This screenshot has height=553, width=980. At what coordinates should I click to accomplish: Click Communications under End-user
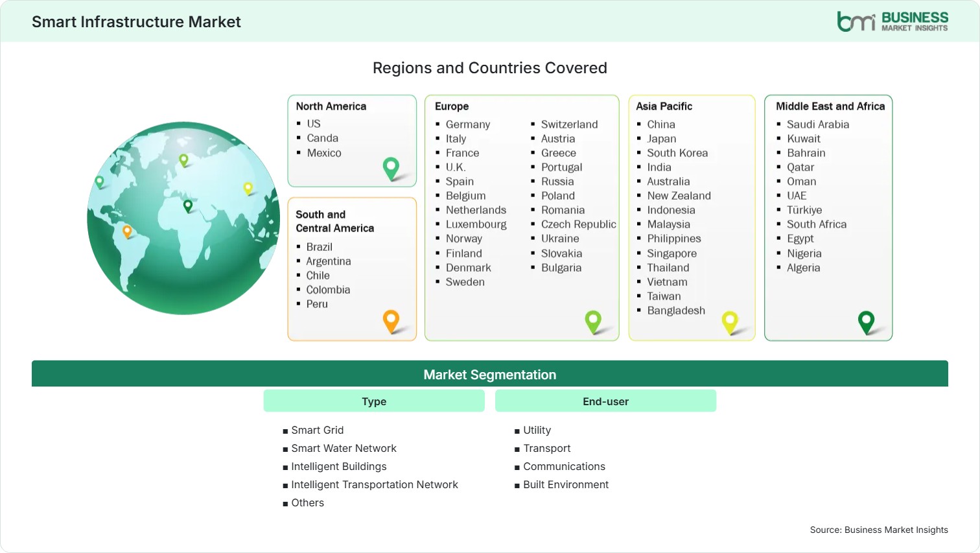565,467
